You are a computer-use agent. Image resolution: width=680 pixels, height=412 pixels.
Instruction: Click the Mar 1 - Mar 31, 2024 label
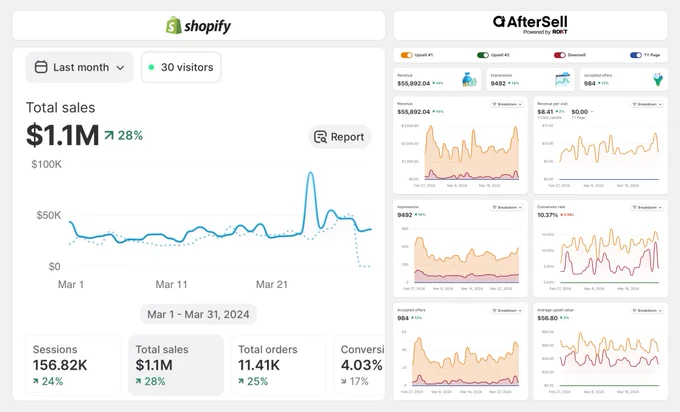(x=198, y=314)
